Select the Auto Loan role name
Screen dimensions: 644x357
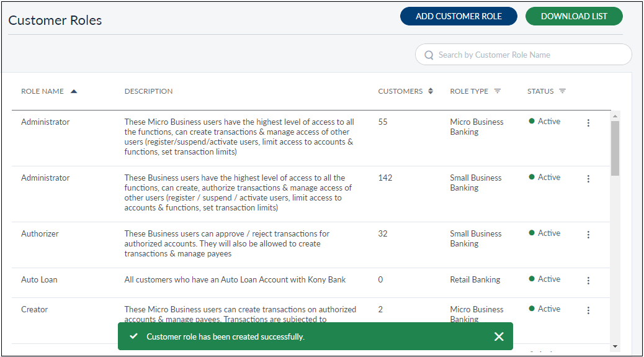coord(39,280)
